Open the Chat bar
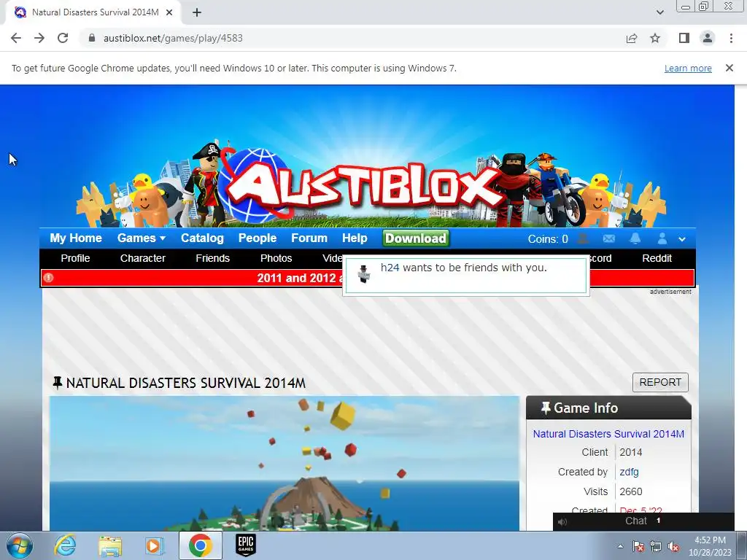Image resolution: width=747 pixels, height=560 pixels. click(x=643, y=521)
